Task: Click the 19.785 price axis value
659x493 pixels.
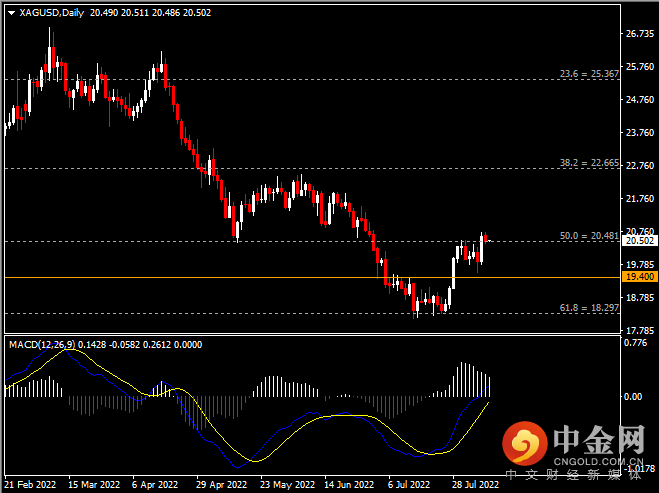Action: point(640,265)
